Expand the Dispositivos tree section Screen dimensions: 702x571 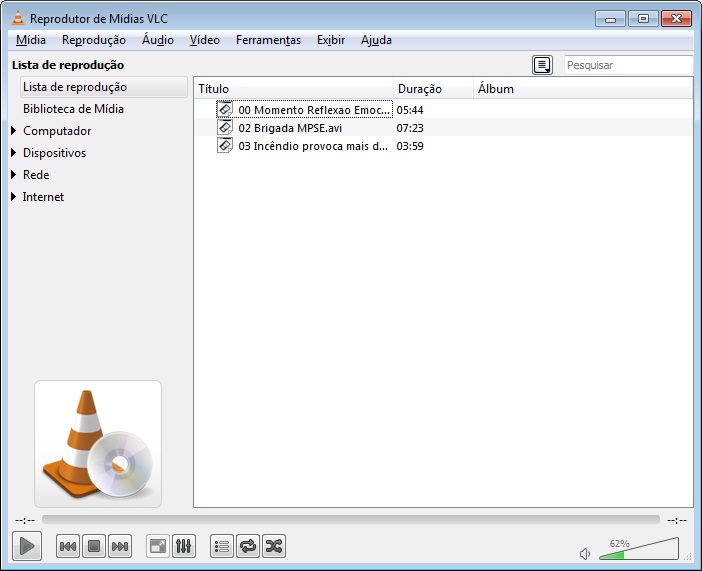click(x=13, y=152)
